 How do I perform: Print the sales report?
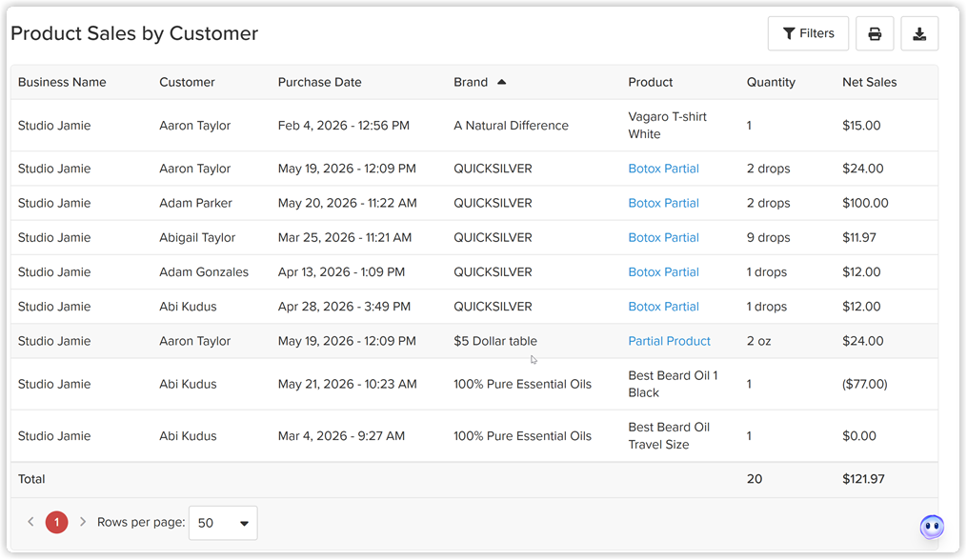pos(875,33)
